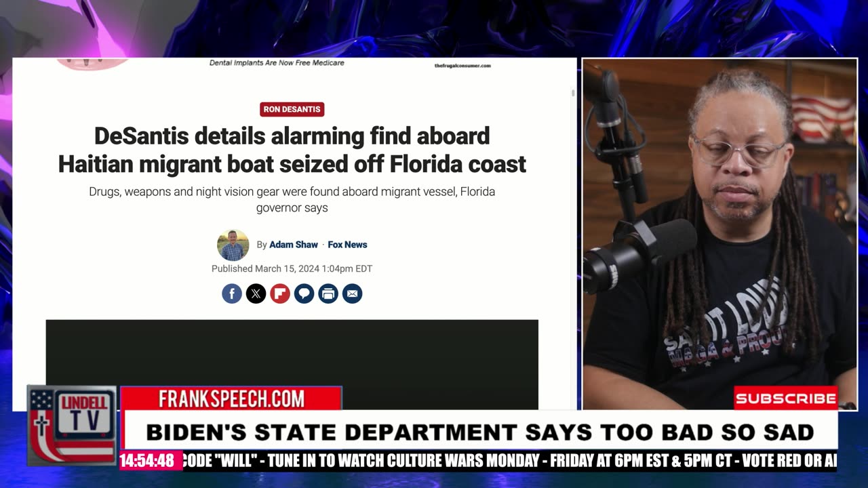868x488 pixels.
Task: Share article via Facebook icon
Action: (x=232, y=293)
